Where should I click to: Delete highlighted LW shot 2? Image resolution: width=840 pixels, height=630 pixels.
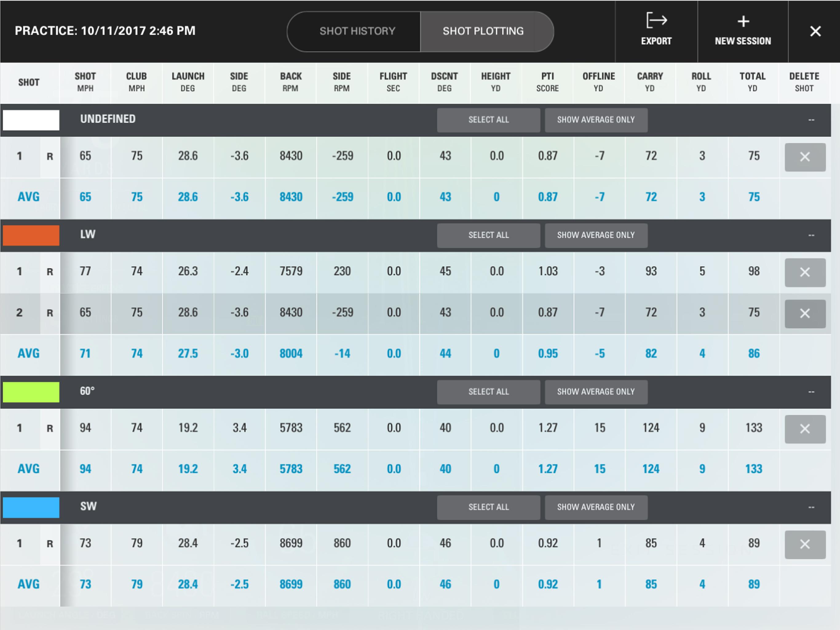[x=805, y=313]
